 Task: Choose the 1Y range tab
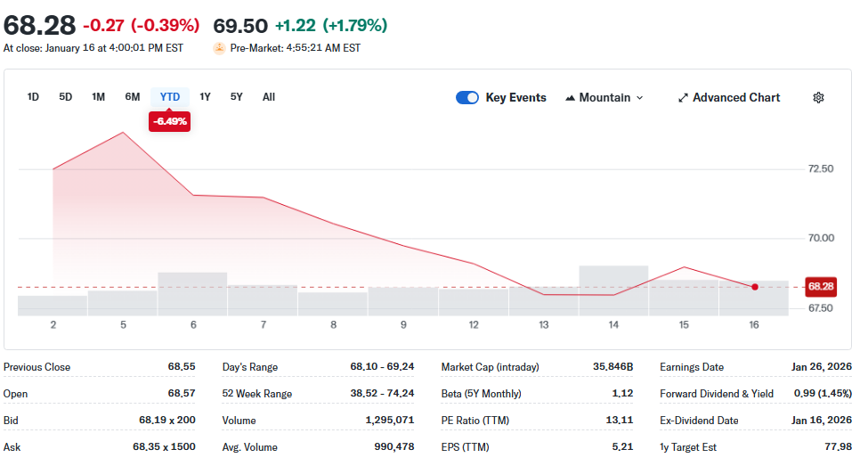206,97
